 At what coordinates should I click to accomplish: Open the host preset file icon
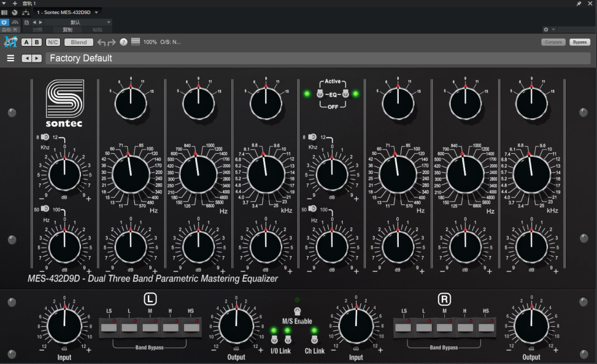(26, 23)
